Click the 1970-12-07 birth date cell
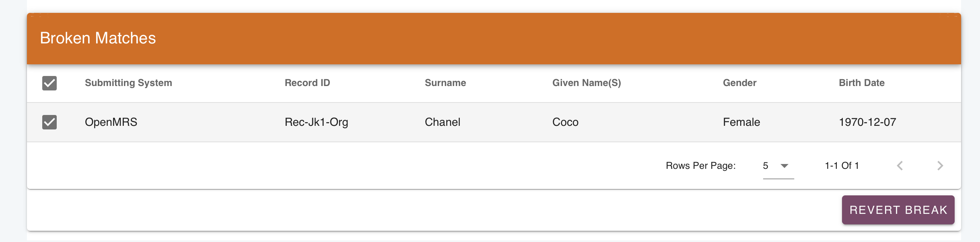This screenshot has height=242, width=980. click(867, 122)
